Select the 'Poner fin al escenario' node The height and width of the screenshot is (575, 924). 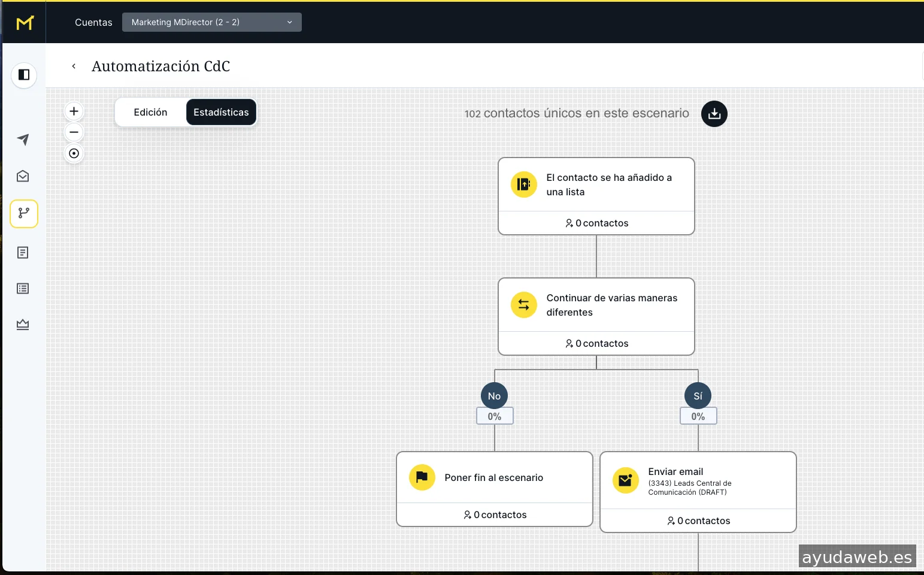click(494, 478)
